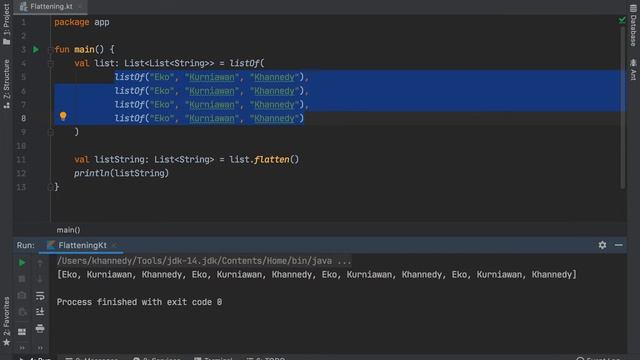
Task: Open the Project tool window
Action: point(6,24)
